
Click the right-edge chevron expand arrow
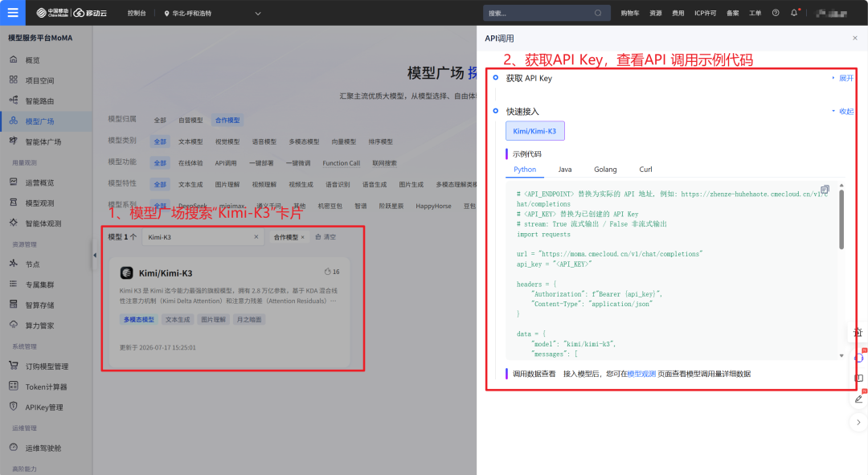coord(858,423)
